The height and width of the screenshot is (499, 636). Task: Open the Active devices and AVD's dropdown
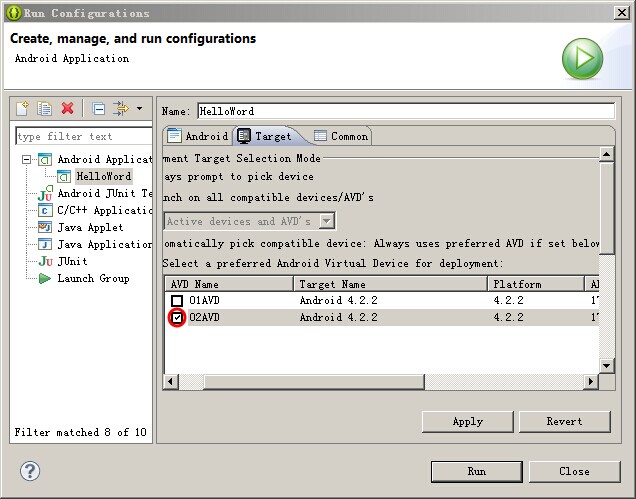(327, 221)
